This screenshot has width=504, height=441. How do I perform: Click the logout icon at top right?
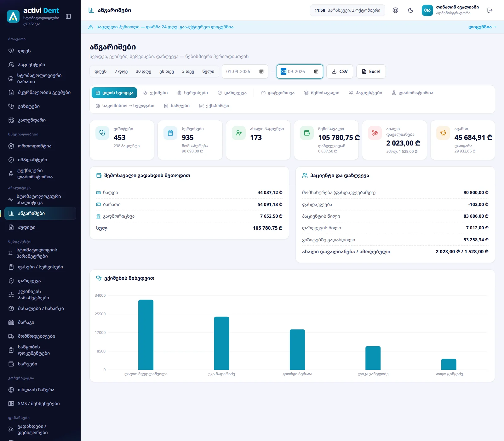pos(490,10)
